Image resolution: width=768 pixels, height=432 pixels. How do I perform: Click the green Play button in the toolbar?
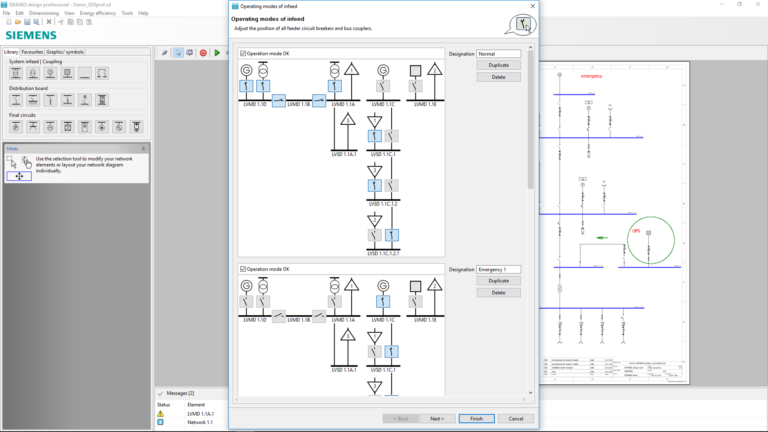tap(217, 53)
